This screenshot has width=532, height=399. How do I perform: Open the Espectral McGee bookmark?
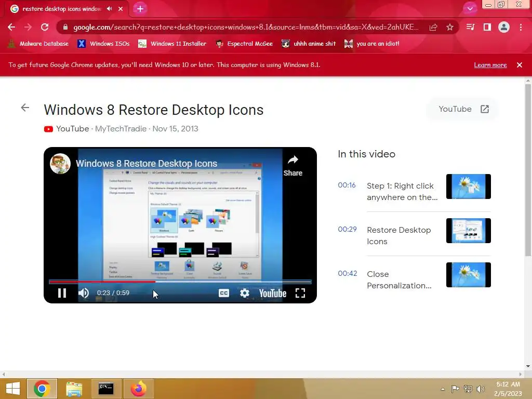244,44
